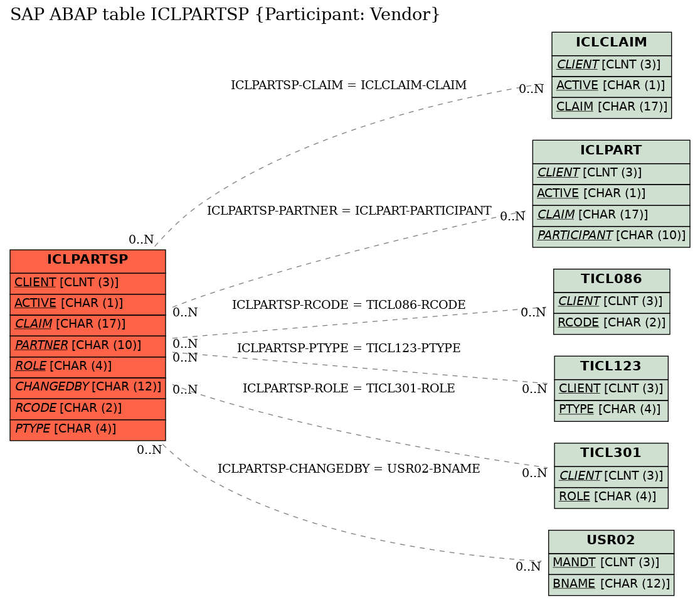Image resolution: width=700 pixels, height=602 pixels.
Task: Select the CHANGEDBY [CHAR (12)] field
Action: (88, 388)
